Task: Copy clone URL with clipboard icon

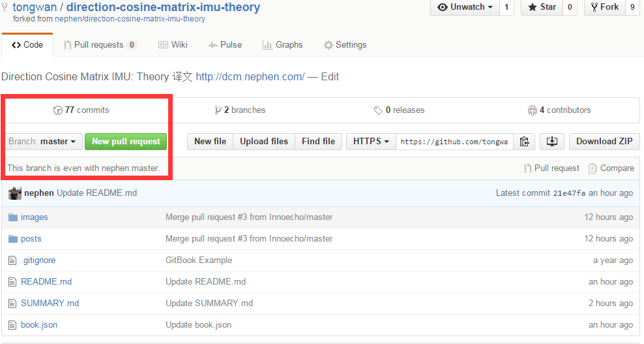Action: point(524,142)
